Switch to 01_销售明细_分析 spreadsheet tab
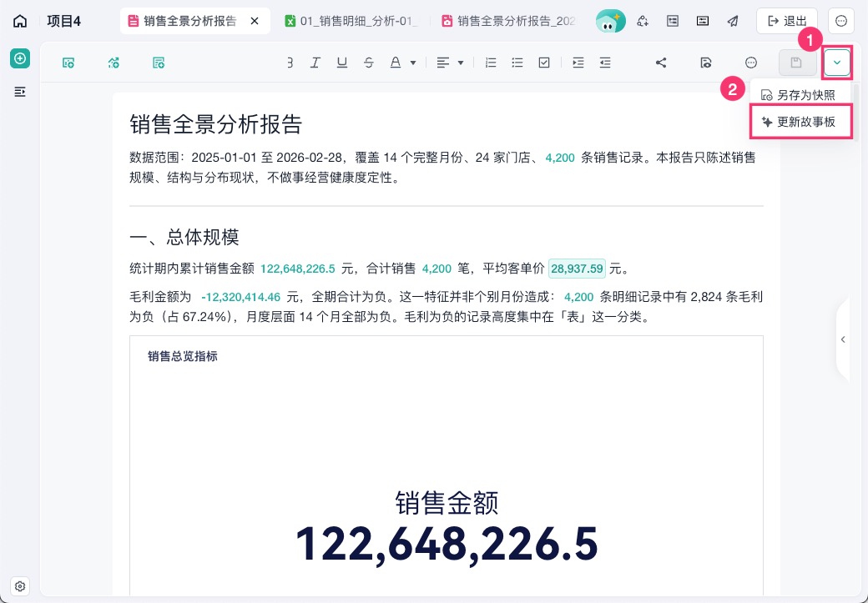 point(352,22)
